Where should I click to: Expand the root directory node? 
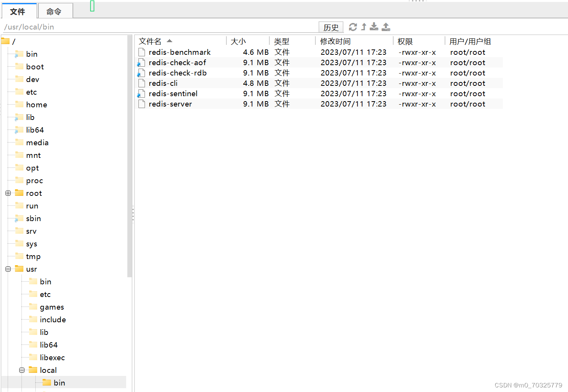8,193
